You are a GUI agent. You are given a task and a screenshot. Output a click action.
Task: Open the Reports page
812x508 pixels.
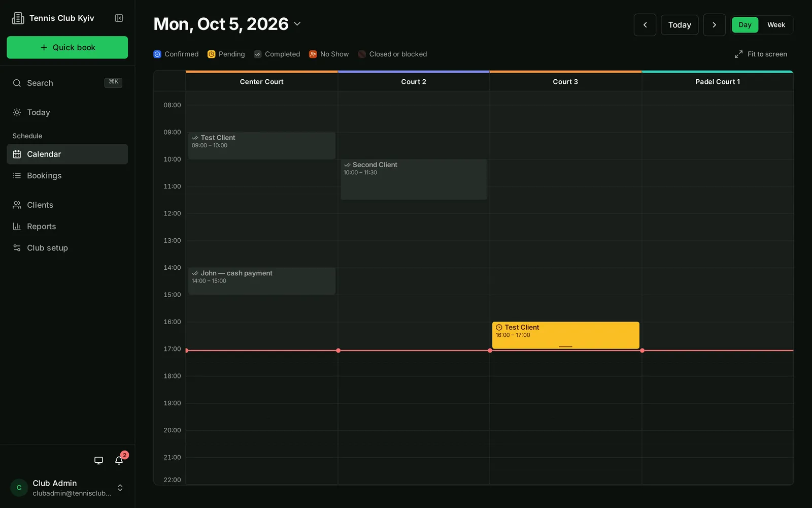[x=67, y=227]
